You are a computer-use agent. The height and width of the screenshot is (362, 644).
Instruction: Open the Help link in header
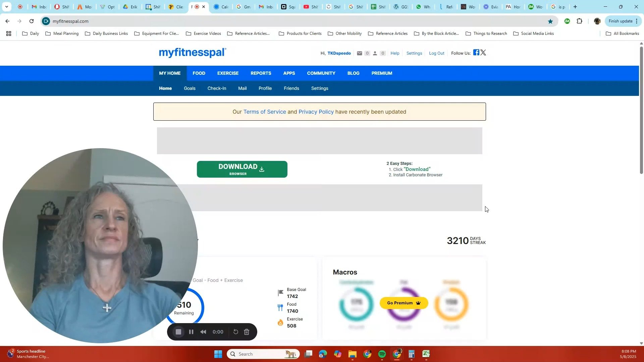[x=395, y=53]
